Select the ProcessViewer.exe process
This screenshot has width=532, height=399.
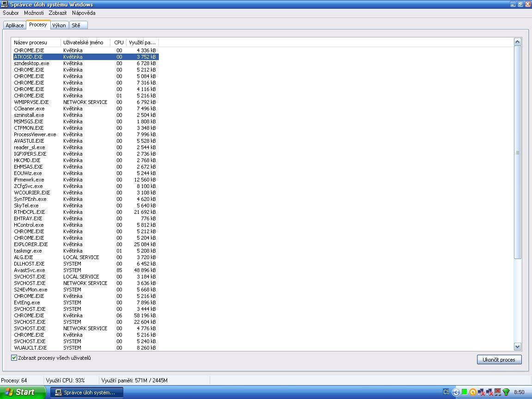coord(86,134)
